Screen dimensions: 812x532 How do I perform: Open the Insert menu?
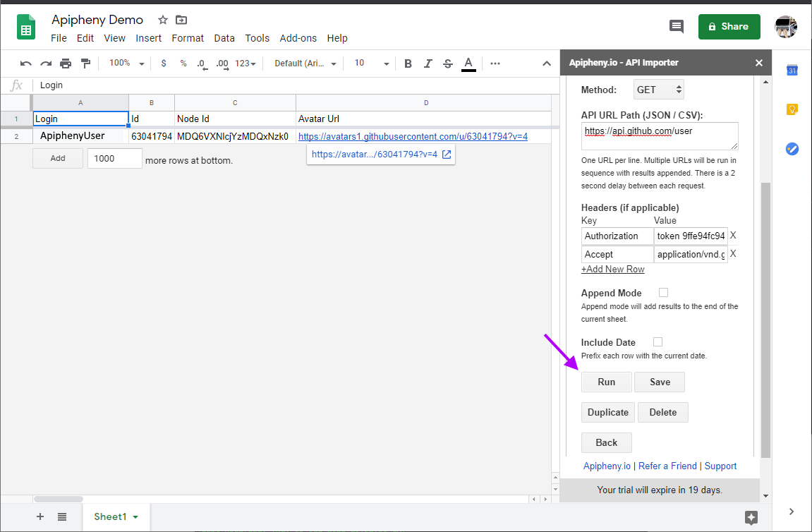click(x=149, y=38)
